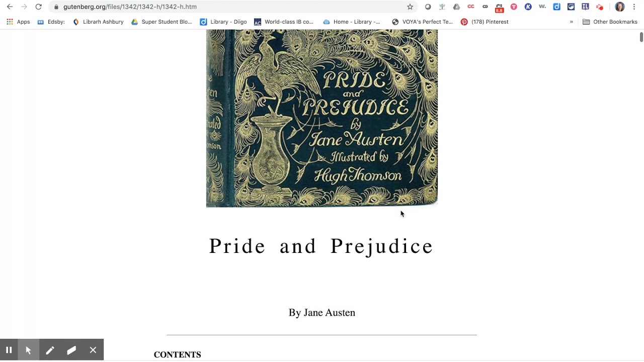
Task: Open Chrome's three-dot menu
Action: pos(634,7)
